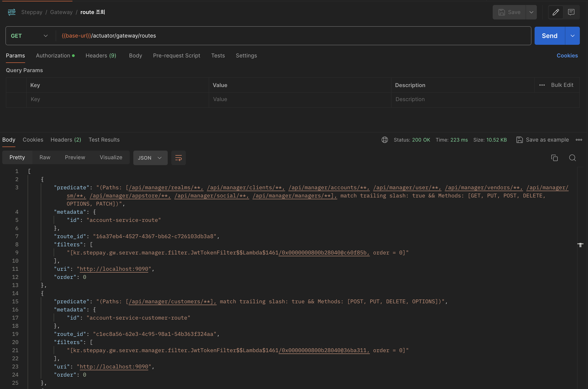588x389 pixels.
Task: Click the Cookies link
Action: tap(567, 56)
